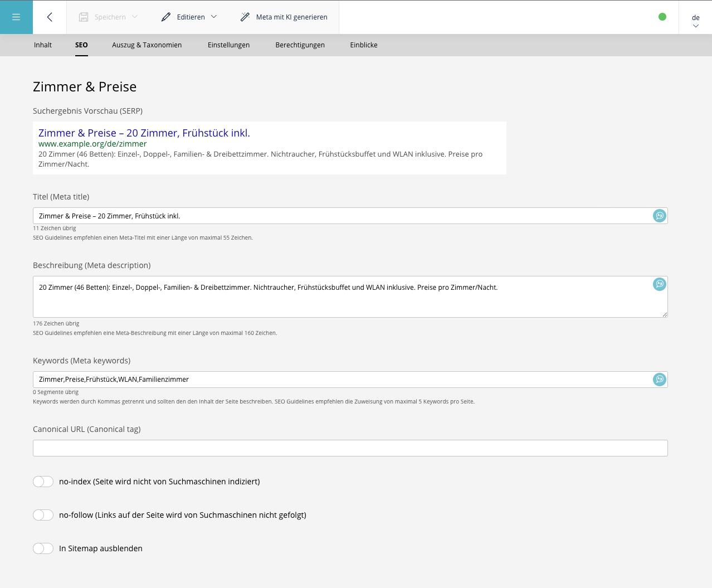Open the hamburger navigation menu

pos(16,17)
